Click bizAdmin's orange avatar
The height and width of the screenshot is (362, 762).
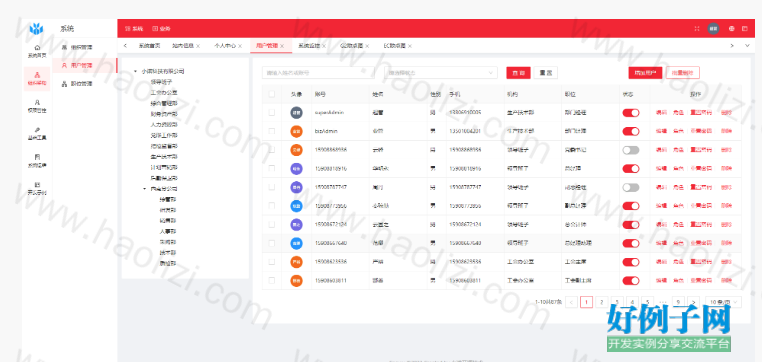[296, 131]
